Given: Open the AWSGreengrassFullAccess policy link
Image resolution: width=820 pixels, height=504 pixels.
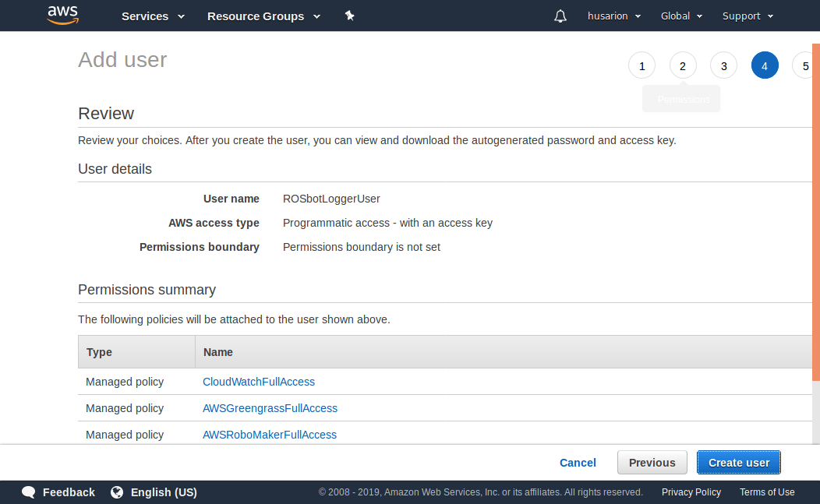Looking at the screenshot, I should [270, 408].
